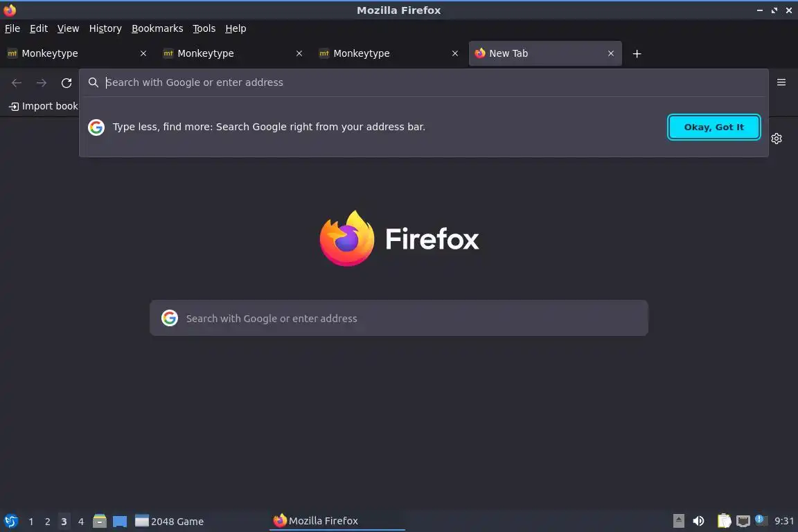
Task: Open the View menu
Action: tap(68, 28)
